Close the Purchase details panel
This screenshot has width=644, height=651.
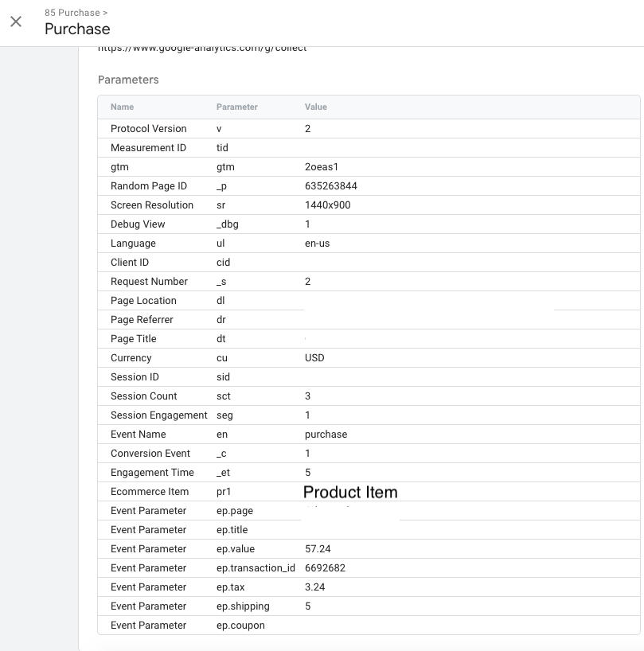coord(16,21)
